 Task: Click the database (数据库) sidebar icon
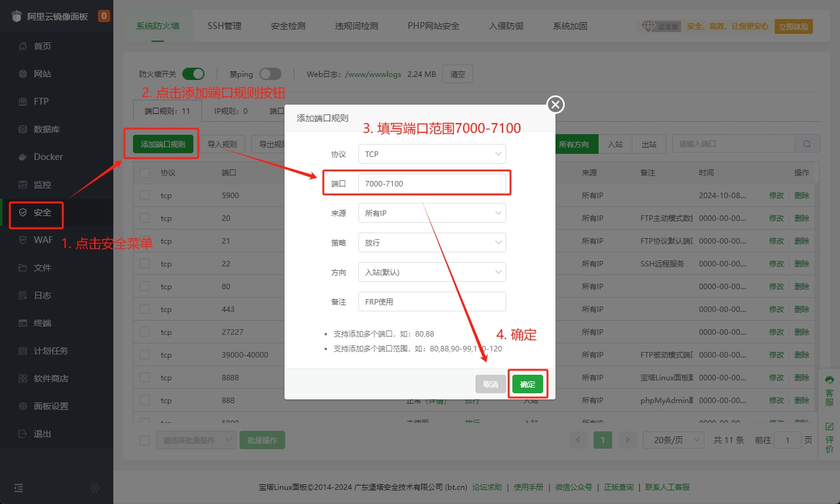click(x=23, y=129)
